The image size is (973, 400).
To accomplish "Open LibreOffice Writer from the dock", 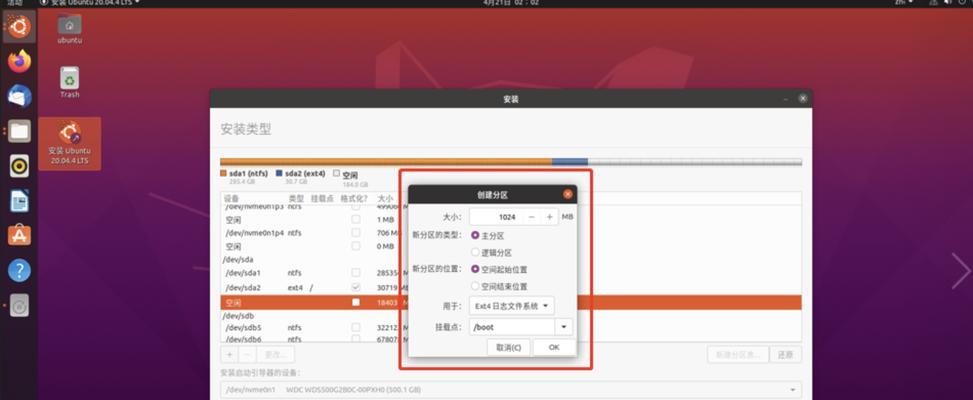I will (19, 201).
